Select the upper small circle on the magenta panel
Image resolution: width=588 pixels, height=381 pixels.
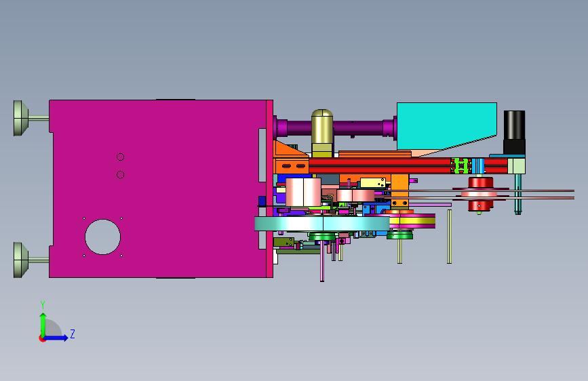pos(120,157)
